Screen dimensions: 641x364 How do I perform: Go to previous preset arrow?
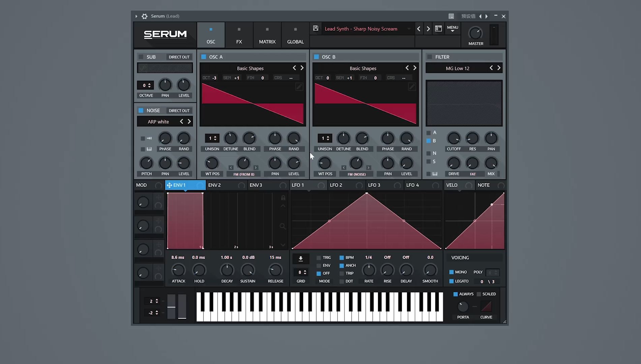419,29
